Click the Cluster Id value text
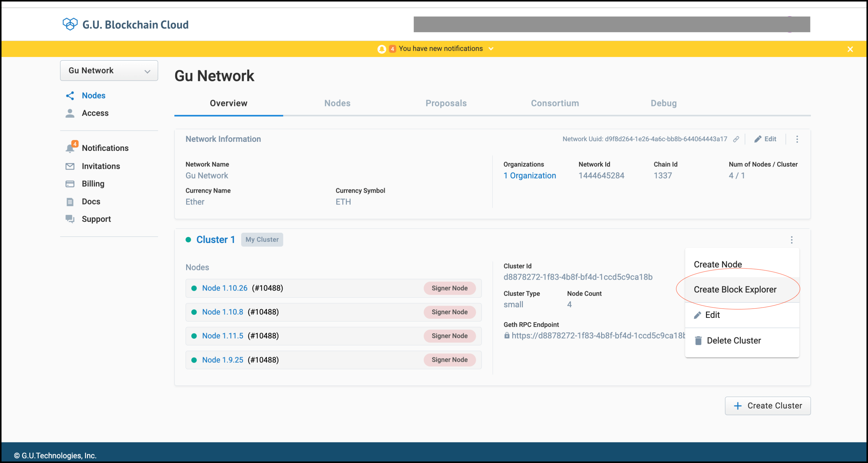Viewport: 868px width, 463px height. pyautogui.click(x=578, y=277)
